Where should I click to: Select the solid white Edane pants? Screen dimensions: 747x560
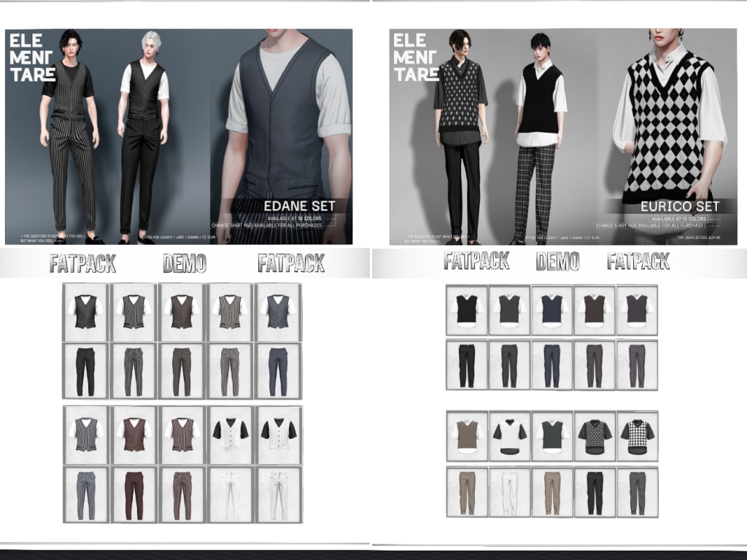pos(230,495)
